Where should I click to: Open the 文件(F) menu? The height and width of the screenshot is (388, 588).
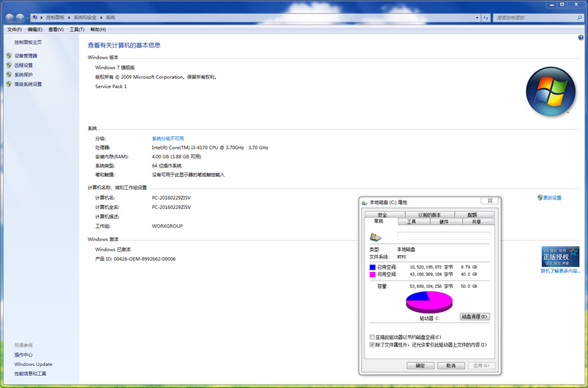14,29
